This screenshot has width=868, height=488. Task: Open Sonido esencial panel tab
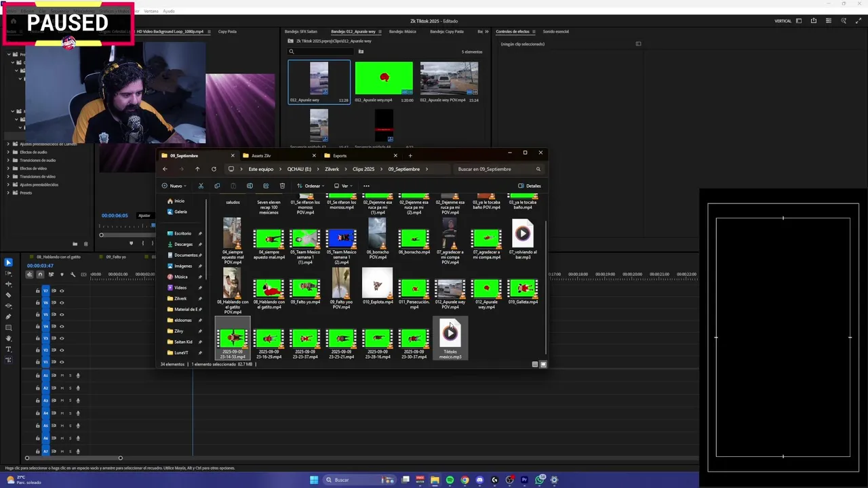click(555, 31)
